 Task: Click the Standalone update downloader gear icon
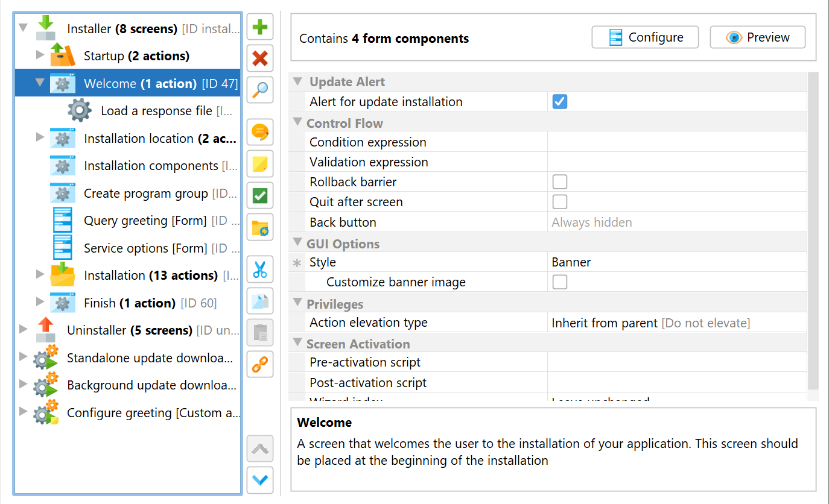point(46,358)
